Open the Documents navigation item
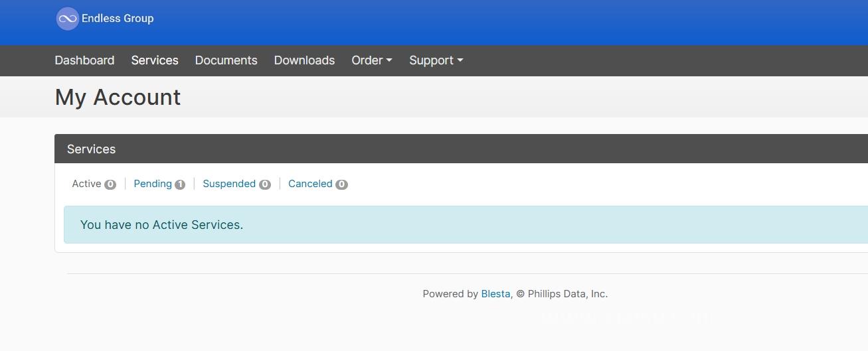868x351 pixels. (x=226, y=60)
